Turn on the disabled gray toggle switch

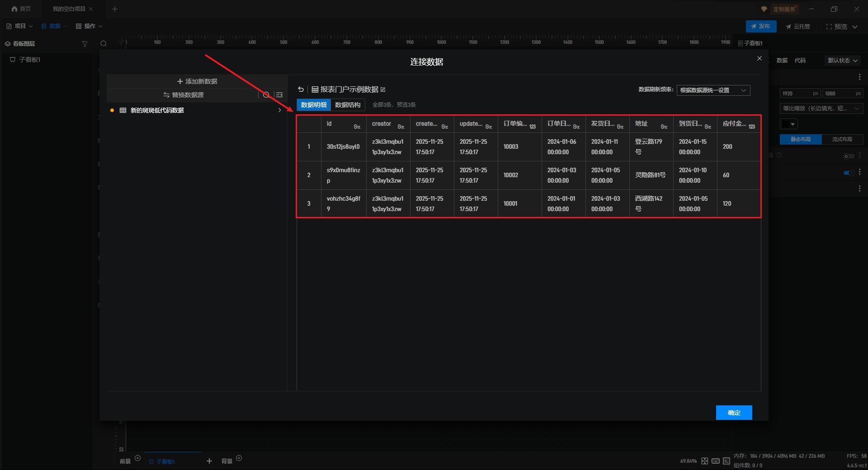coord(849,156)
